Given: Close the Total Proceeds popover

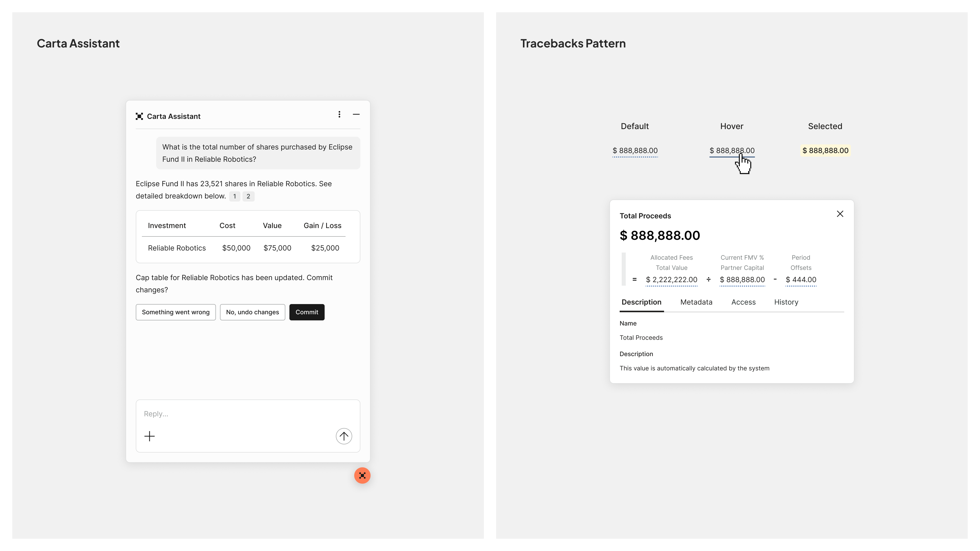Looking at the screenshot, I should coord(840,214).
